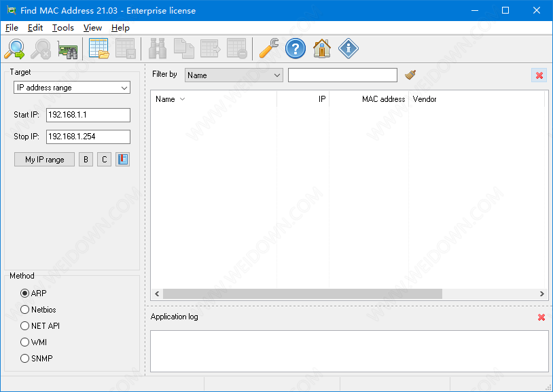Clear the filter with the brush icon
Viewport: 553px width, 392px height.
[x=410, y=75]
